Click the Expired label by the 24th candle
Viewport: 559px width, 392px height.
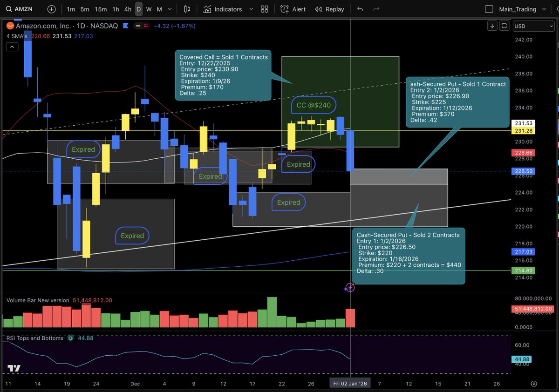[x=132, y=236]
